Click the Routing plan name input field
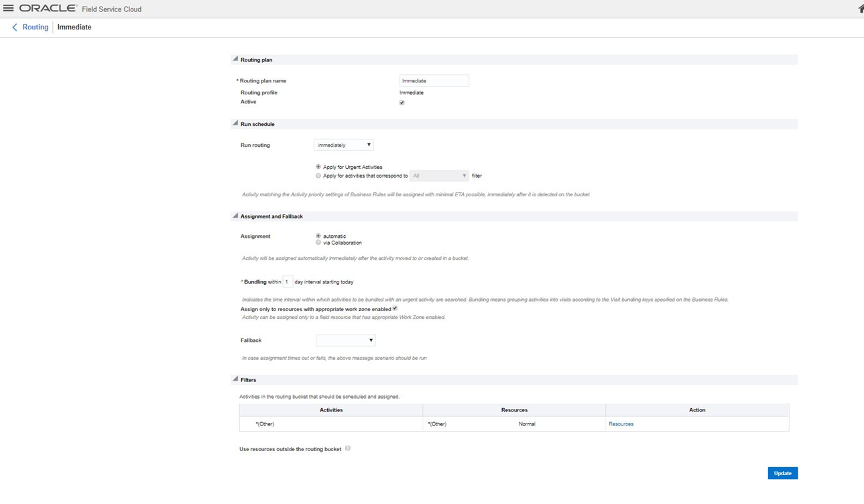 (434, 80)
